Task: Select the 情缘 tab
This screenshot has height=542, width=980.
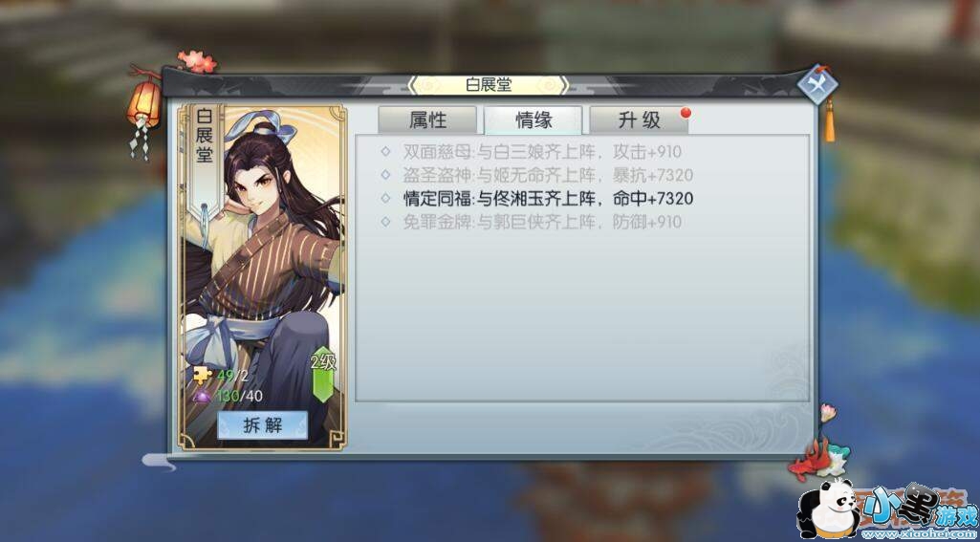Action: tap(534, 119)
